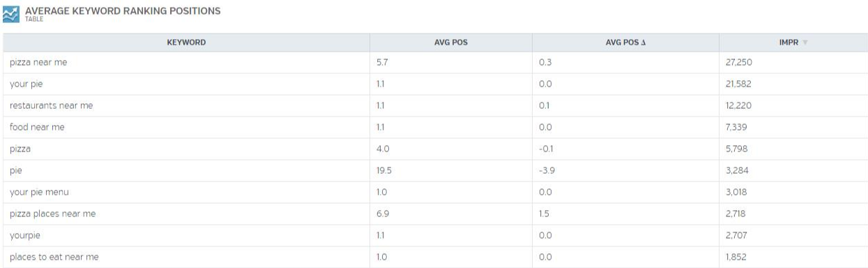
Task: Select the 'yourpie' keyword row
Action: tap(435, 235)
